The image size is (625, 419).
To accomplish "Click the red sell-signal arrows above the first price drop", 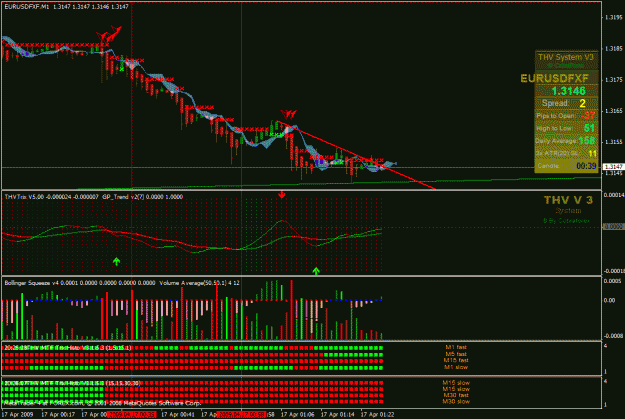I will (108, 34).
